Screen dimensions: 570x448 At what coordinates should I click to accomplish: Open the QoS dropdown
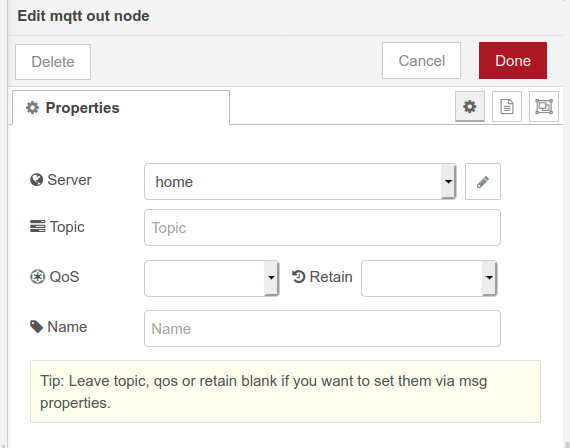[x=212, y=278]
